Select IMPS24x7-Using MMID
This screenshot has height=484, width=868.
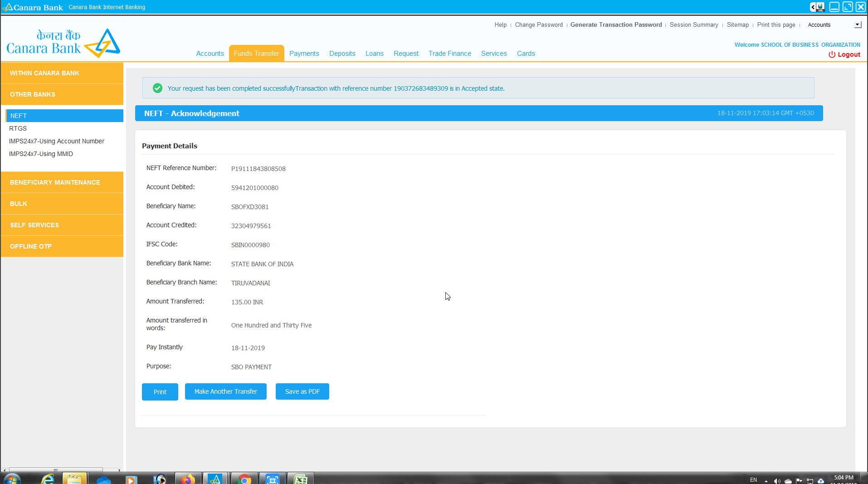41,154
